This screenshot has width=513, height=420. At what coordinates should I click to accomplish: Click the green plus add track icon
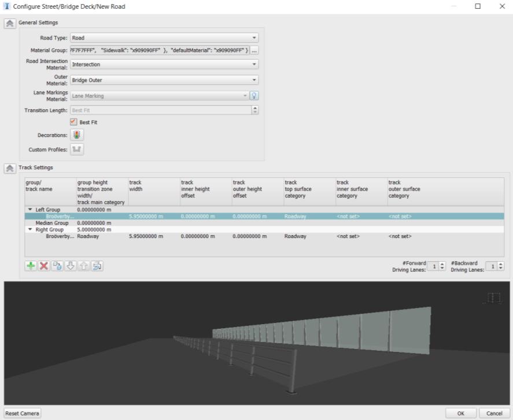coord(31,266)
